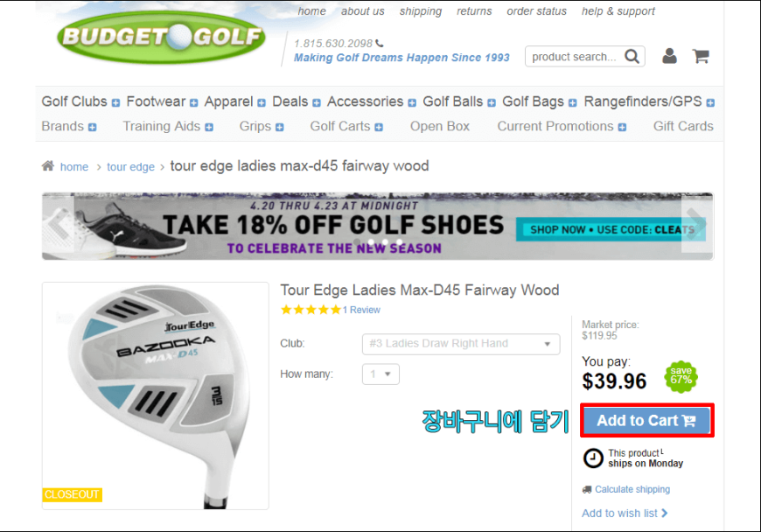
Task: Click the search magnifier icon
Action: 632,57
